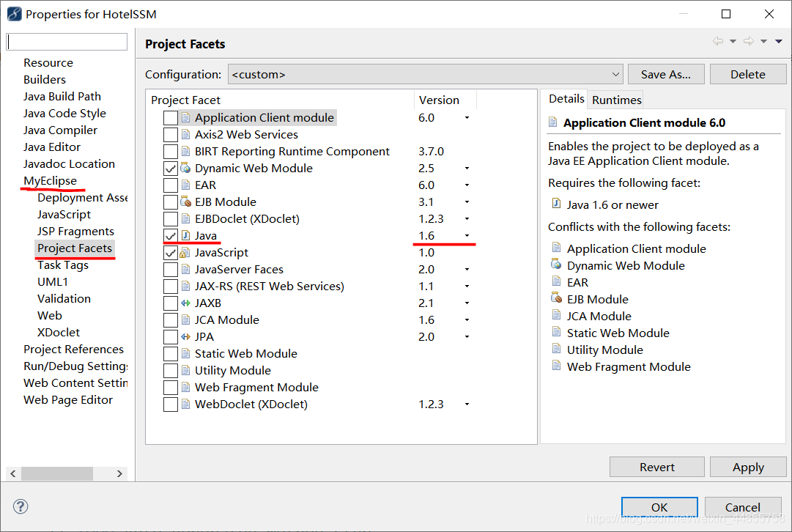Uncheck the Dynamic Web Module checkbox
This screenshot has width=792, height=532.
(x=170, y=169)
